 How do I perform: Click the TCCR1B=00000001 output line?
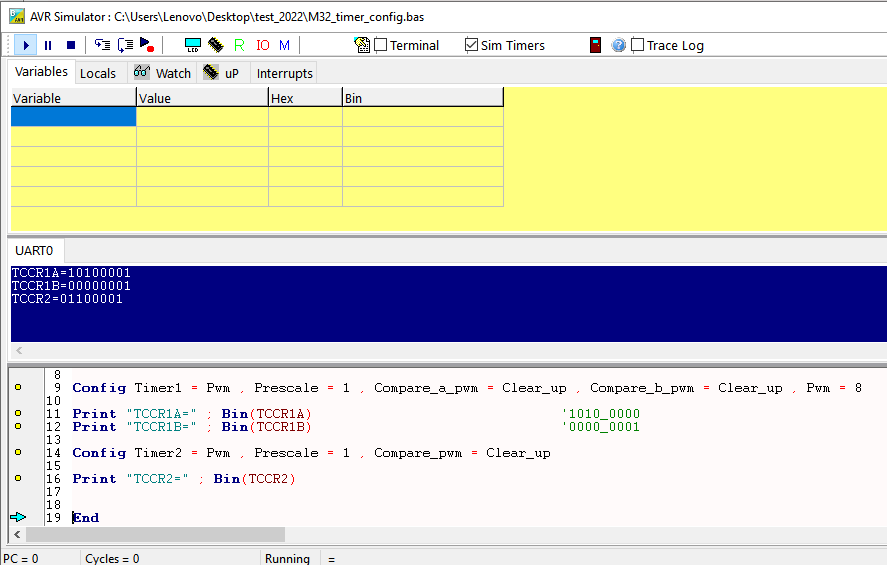[71, 286]
